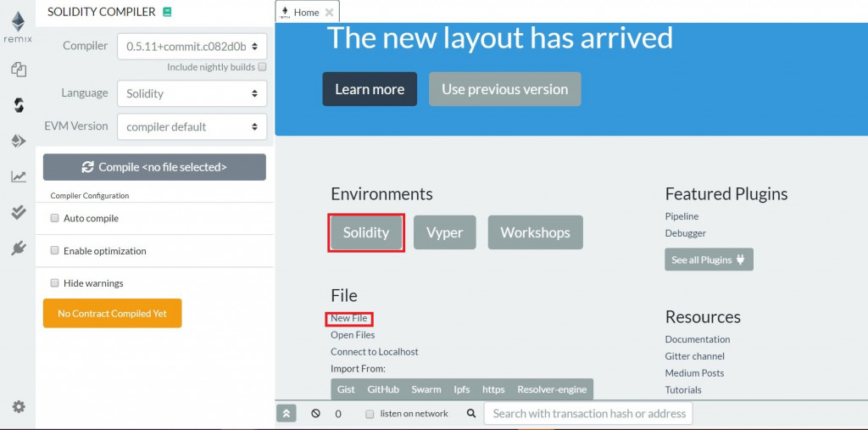Click Connect to Localhost link
Viewport: 868px width, 430px height.
tap(374, 351)
